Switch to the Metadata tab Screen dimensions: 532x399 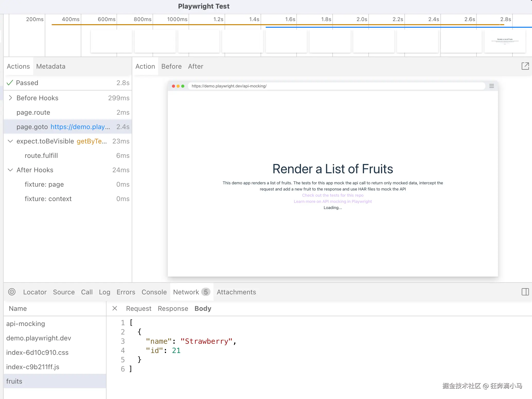(51, 66)
